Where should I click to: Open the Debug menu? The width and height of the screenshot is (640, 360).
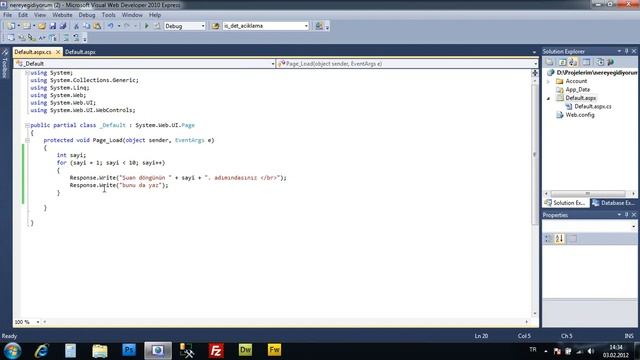click(x=87, y=15)
